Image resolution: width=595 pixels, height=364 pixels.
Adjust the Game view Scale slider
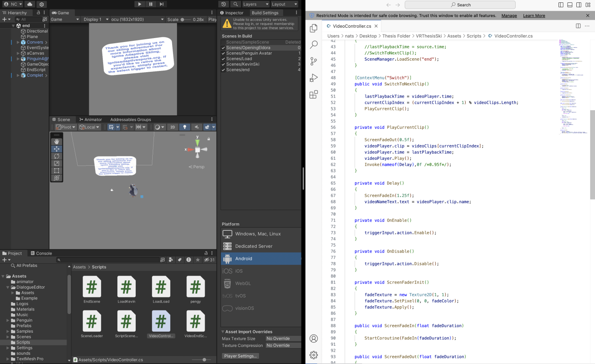[x=183, y=19]
